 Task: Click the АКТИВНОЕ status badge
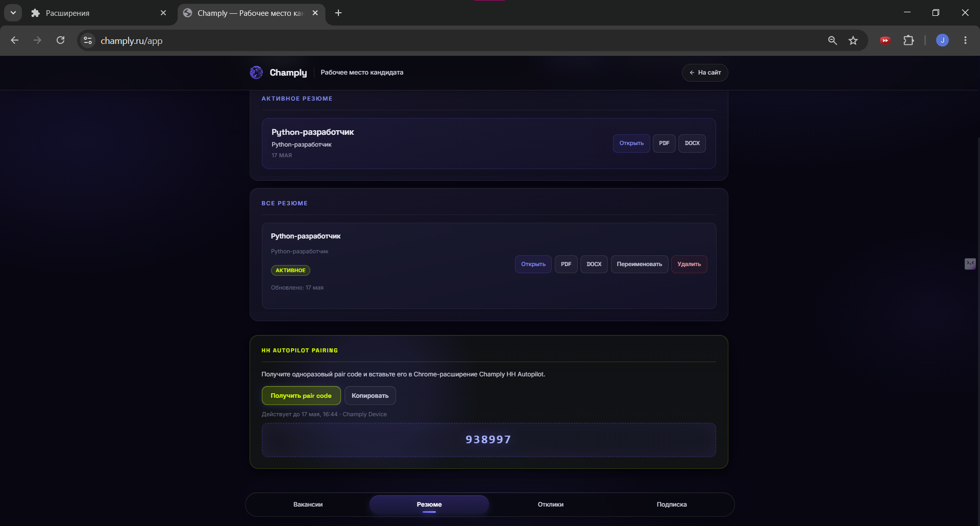pos(290,270)
